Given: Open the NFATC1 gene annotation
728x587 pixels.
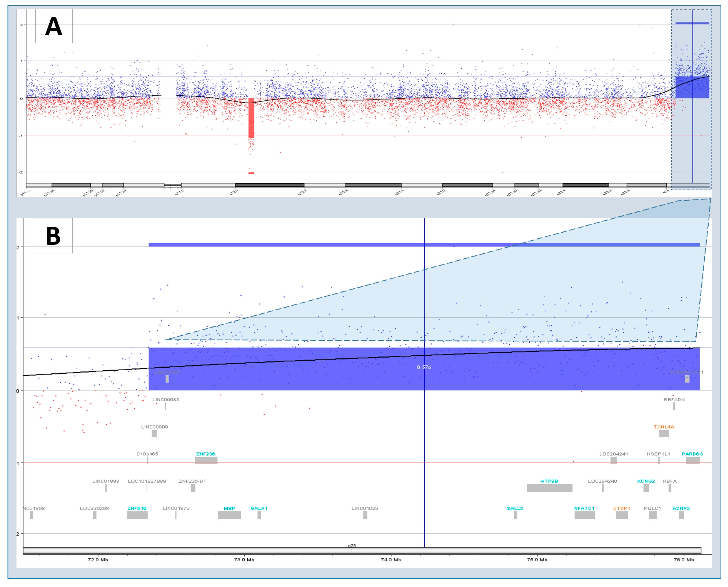Looking at the screenshot, I should point(584,508).
